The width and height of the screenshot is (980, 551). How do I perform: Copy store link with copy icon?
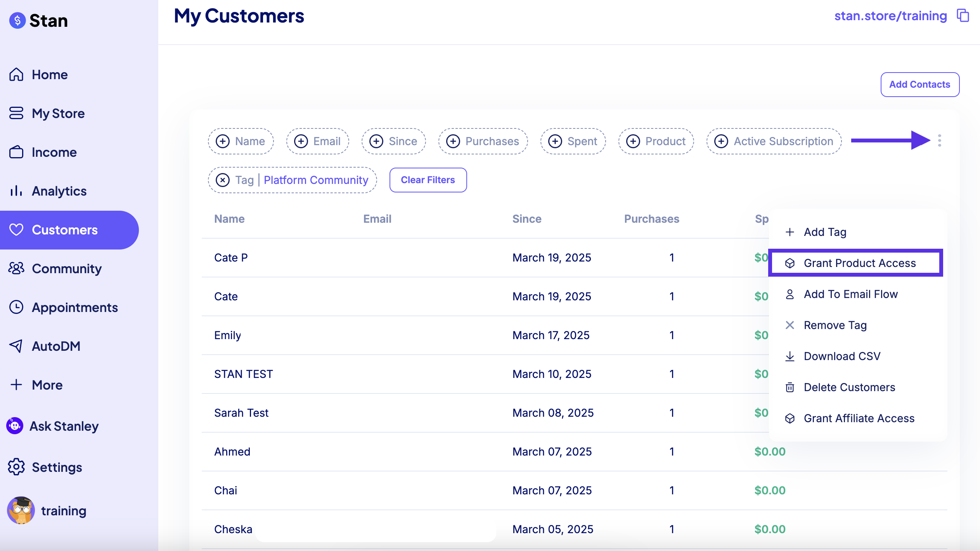(963, 16)
